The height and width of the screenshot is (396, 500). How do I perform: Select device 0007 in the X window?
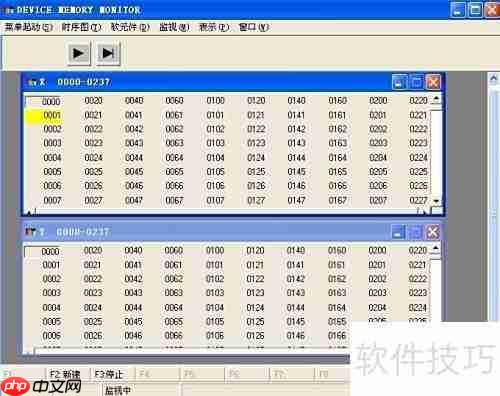(52, 200)
